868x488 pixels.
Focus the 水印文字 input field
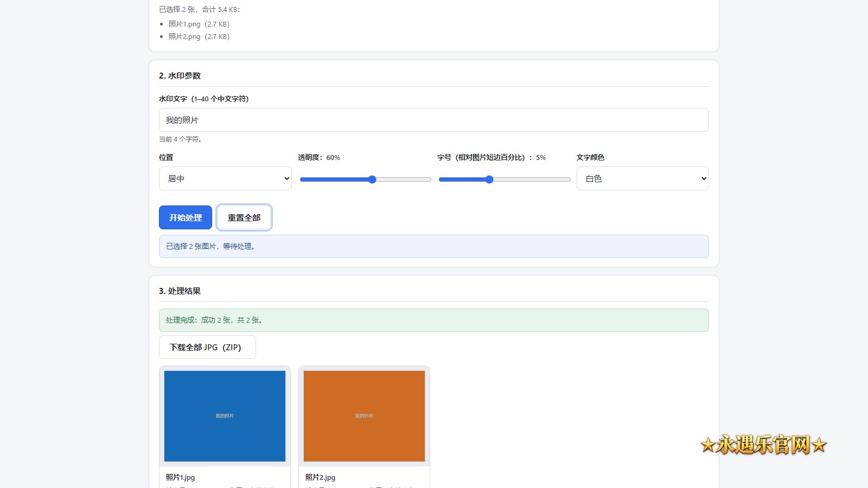[434, 120]
